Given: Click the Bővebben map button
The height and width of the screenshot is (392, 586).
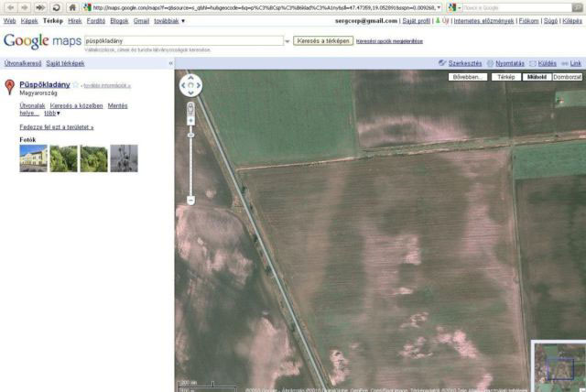Looking at the screenshot, I should (468, 77).
